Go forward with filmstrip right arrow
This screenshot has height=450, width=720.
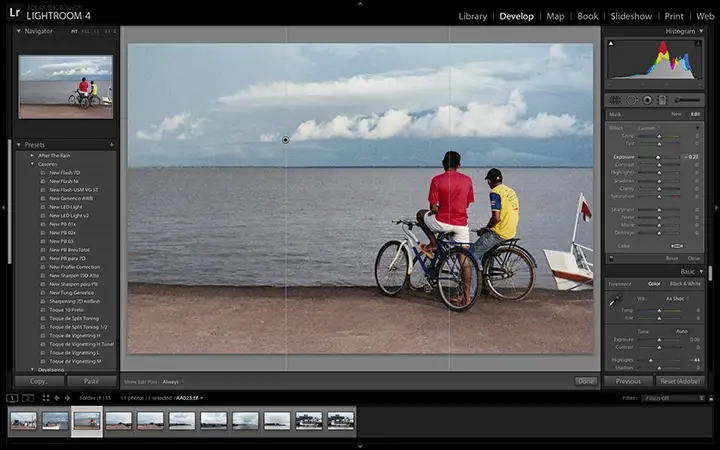point(68,398)
